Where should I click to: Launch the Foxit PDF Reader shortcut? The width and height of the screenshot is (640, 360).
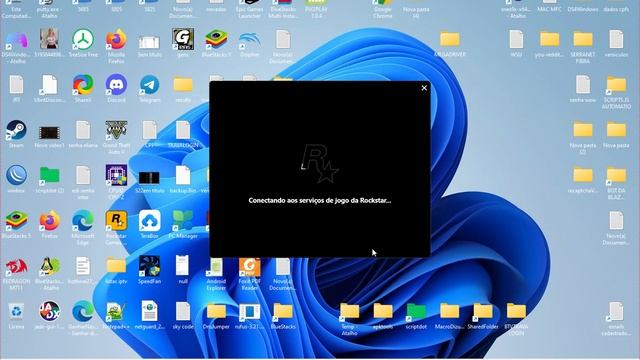[x=249, y=266]
